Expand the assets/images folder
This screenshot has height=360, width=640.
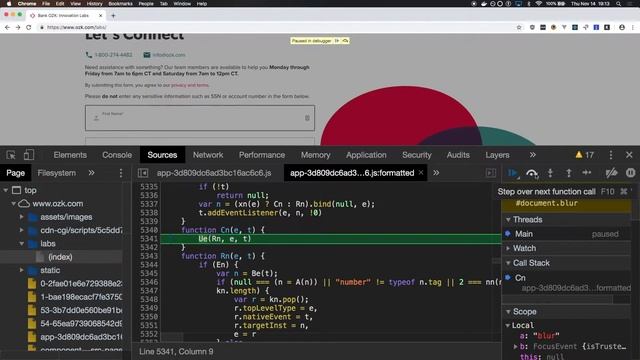click(22, 217)
